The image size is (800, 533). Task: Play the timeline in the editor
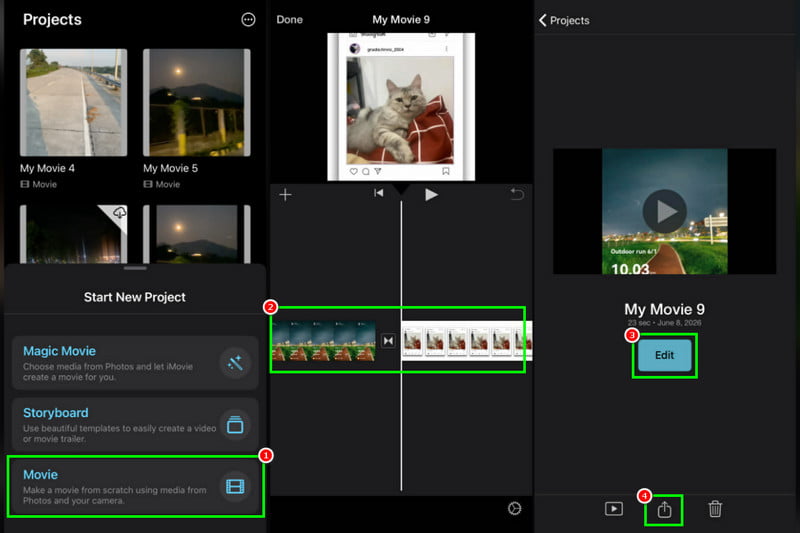coord(431,194)
